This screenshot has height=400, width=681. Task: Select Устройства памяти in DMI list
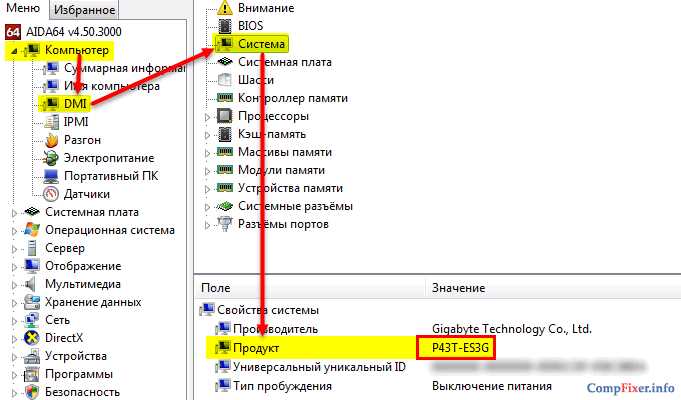[291, 188]
